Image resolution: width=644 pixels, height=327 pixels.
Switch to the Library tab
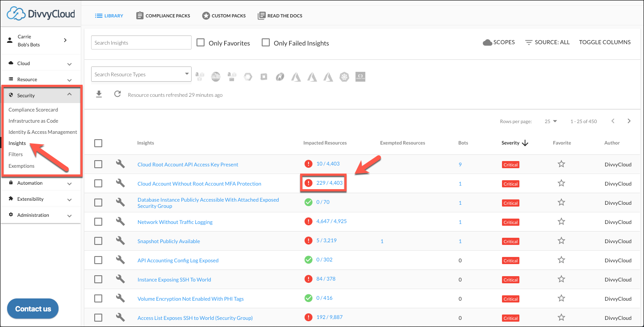coord(109,16)
